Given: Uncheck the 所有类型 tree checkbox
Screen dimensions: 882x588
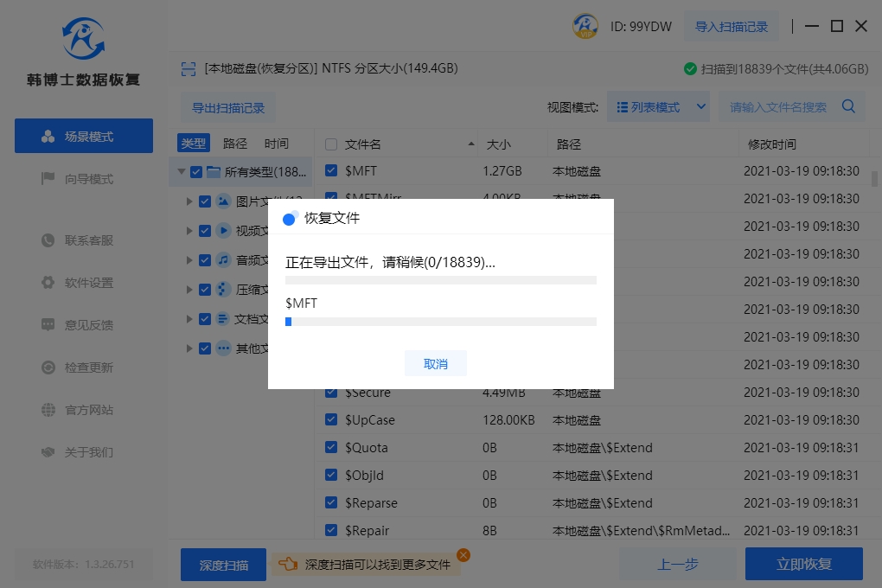Looking at the screenshot, I should coord(196,172).
